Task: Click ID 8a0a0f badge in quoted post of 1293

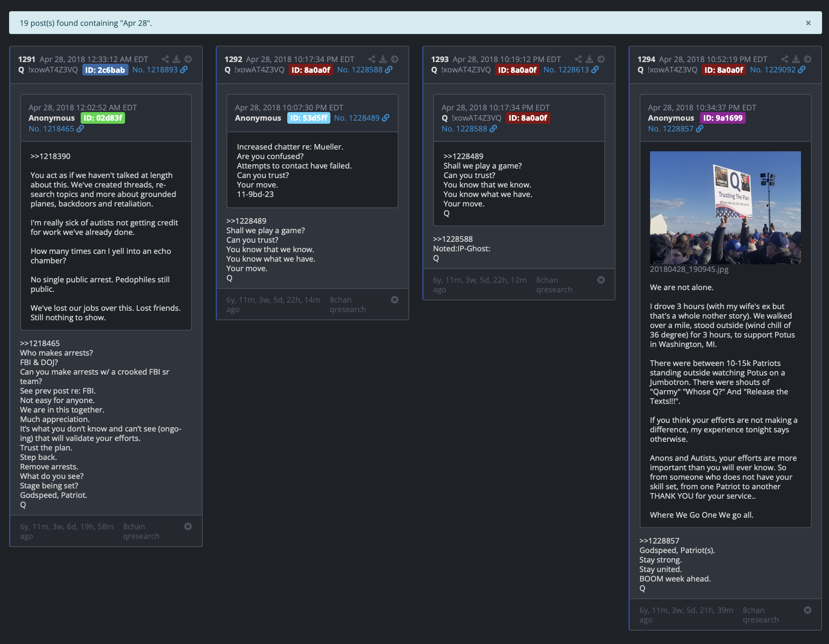Action: [x=528, y=118]
